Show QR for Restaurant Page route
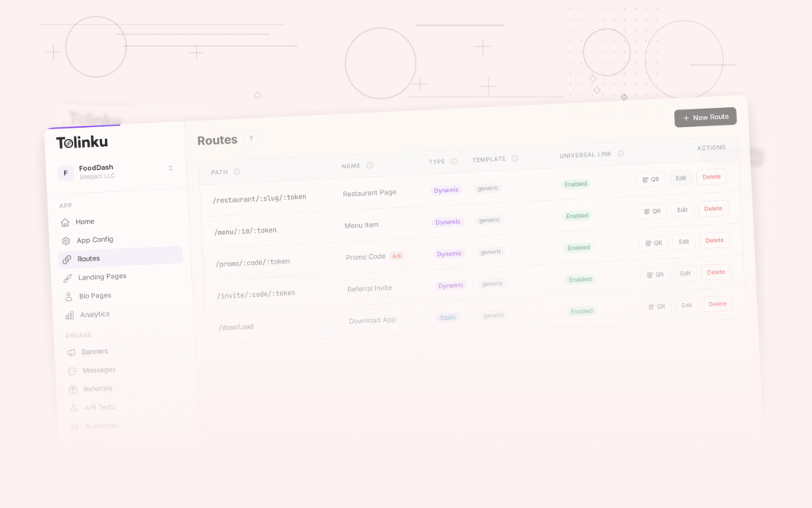This screenshot has height=508, width=812. point(651,179)
